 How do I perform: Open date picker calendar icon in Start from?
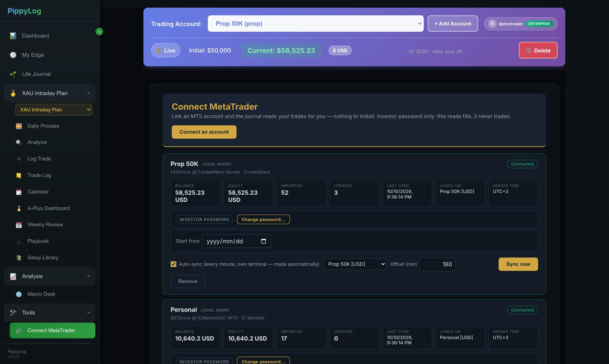[264, 241]
